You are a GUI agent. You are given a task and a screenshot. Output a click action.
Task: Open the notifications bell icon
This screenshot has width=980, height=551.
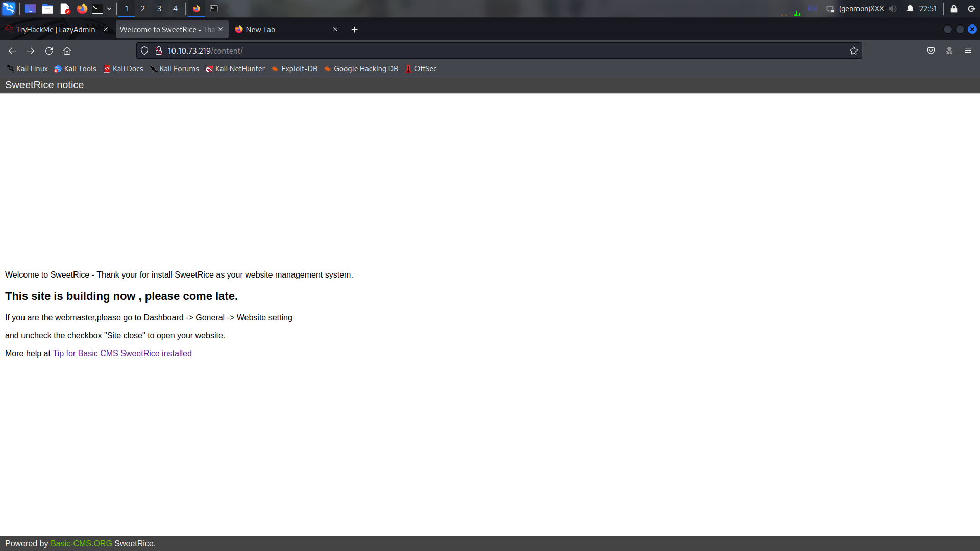coord(910,9)
